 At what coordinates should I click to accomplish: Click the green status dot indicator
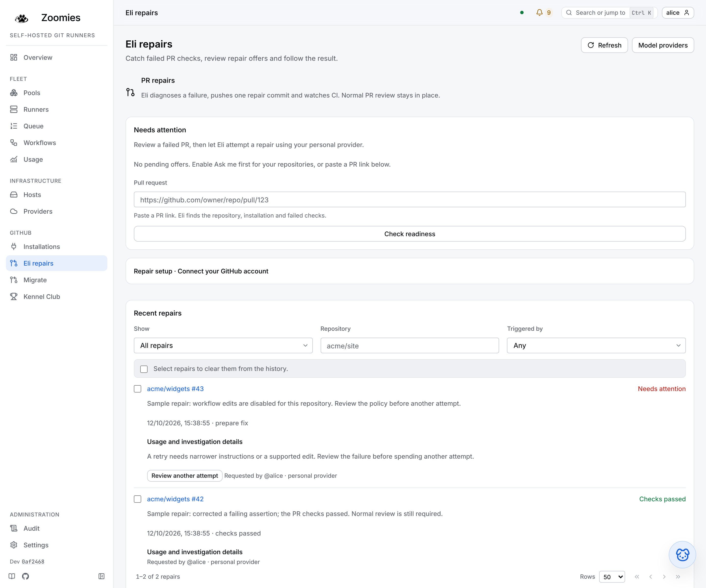[522, 13]
